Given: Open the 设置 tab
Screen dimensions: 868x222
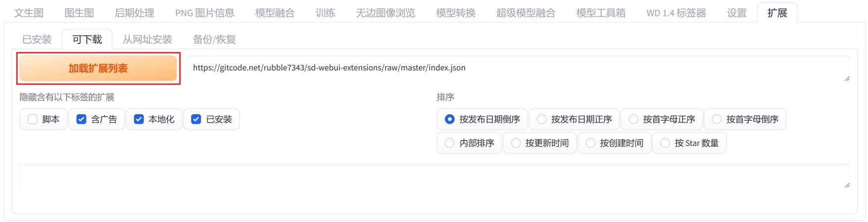Looking at the screenshot, I should click(737, 13).
